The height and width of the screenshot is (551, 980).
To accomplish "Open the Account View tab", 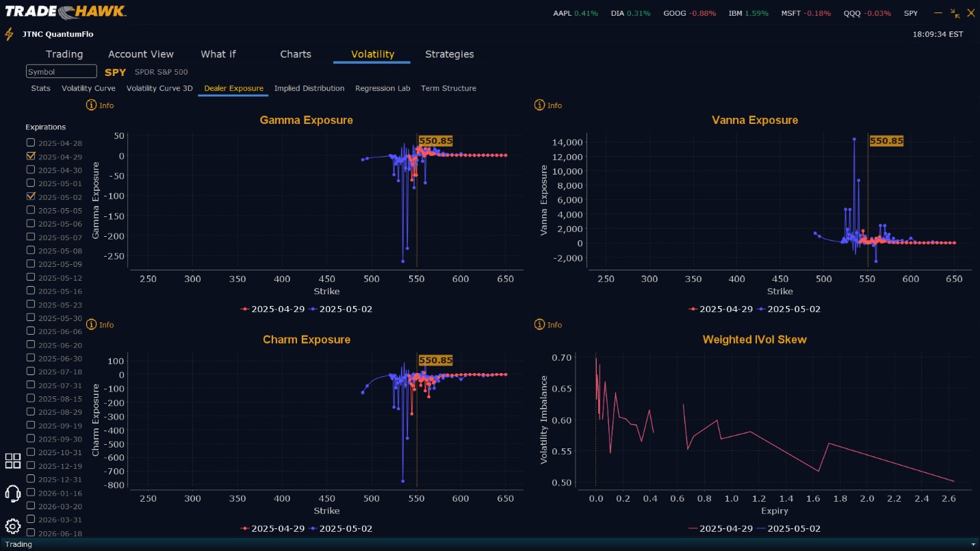I will point(141,54).
